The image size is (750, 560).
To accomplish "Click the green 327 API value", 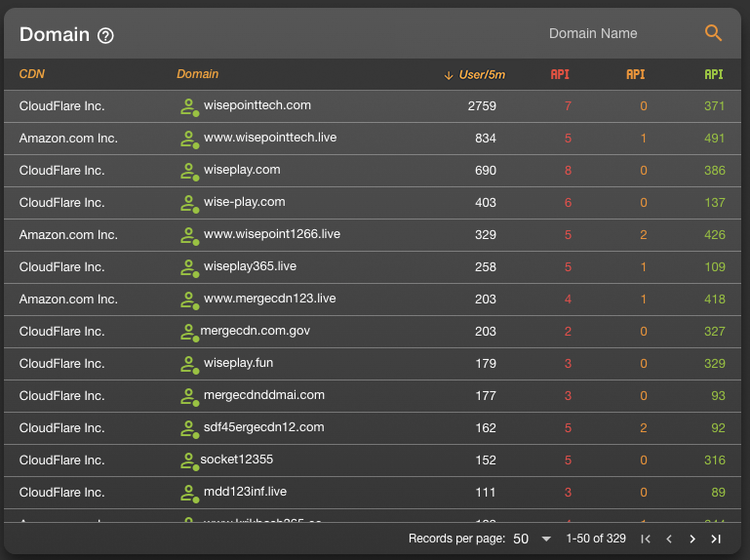I will 715,332.
